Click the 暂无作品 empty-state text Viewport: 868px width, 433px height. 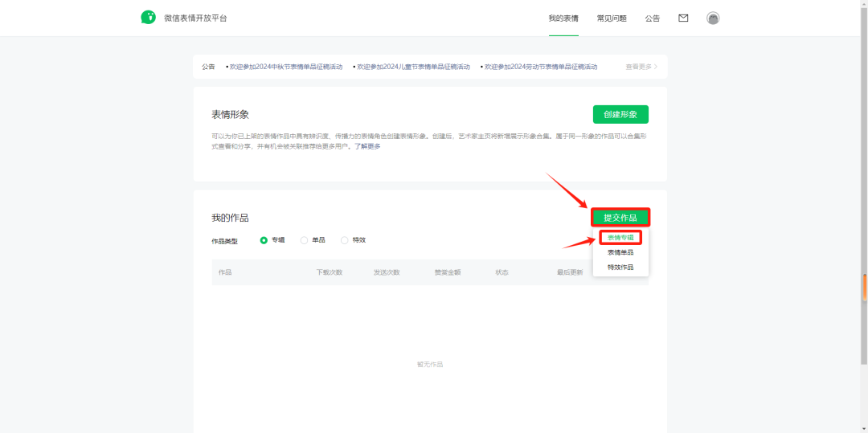pyautogui.click(x=429, y=365)
